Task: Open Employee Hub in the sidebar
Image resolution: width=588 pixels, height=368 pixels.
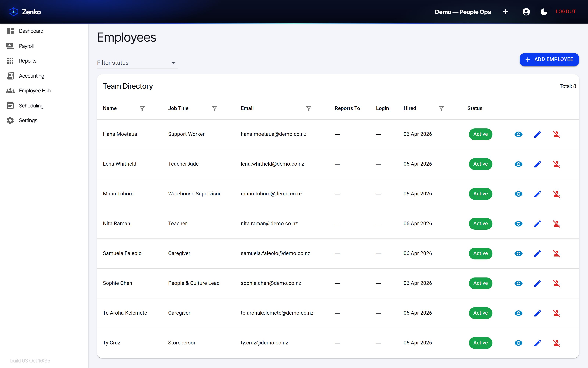Action: click(44, 91)
